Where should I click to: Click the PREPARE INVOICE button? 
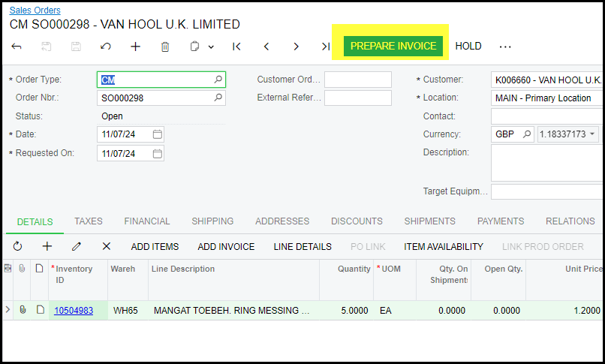click(x=393, y=46)
